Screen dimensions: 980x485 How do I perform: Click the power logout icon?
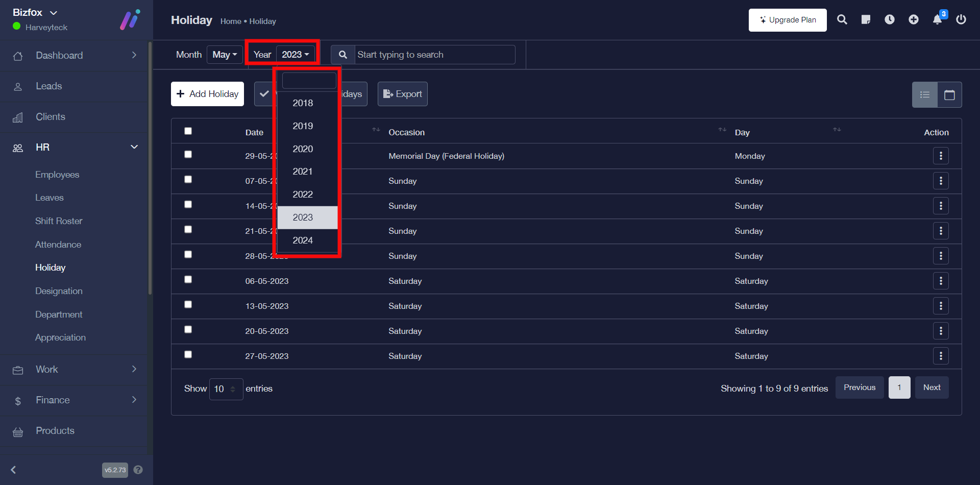point(961,20)
